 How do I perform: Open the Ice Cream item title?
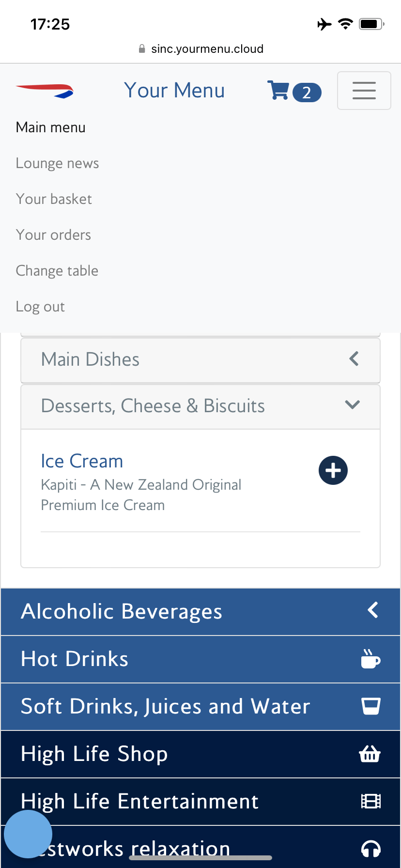(x=82, y=461)
